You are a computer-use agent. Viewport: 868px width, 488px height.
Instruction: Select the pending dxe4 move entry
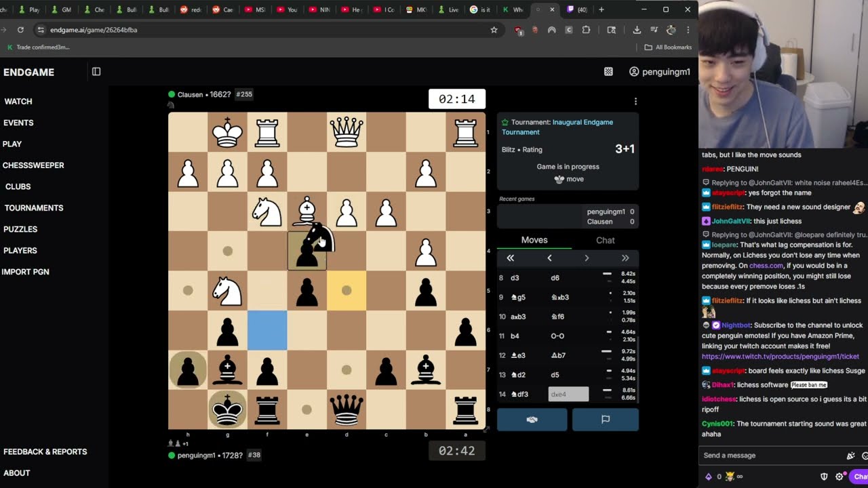[568, 394]
